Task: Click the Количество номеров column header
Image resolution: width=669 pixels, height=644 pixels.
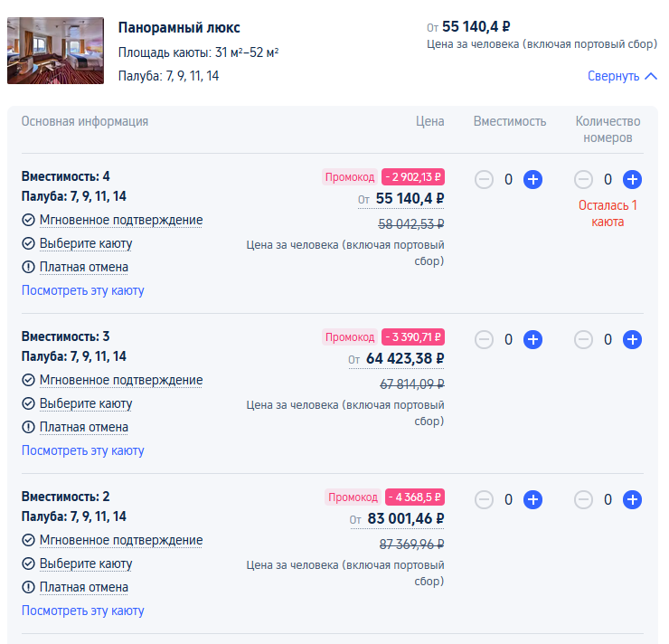Action: click(x=608, y=129)
